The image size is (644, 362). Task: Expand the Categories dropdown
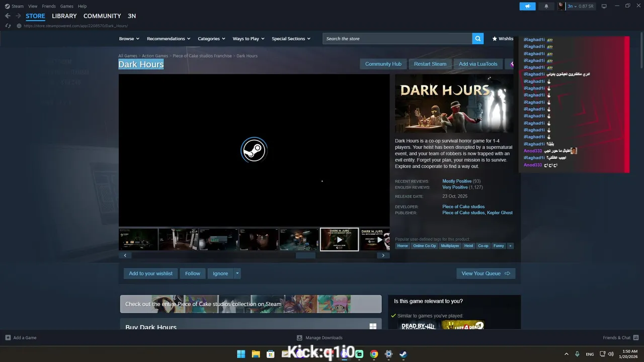coord(211,39)
